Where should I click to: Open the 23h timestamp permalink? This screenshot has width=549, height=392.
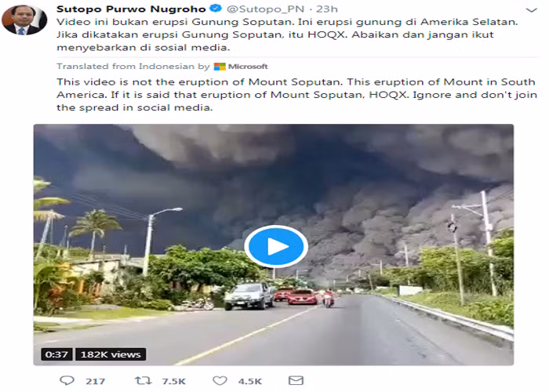click(x=327, y=9)
